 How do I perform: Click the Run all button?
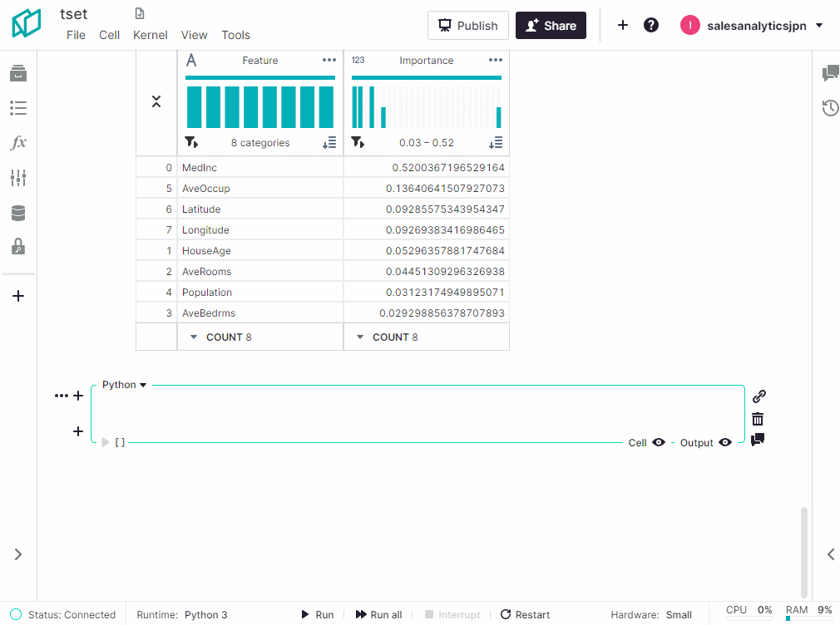coord(378,615)
